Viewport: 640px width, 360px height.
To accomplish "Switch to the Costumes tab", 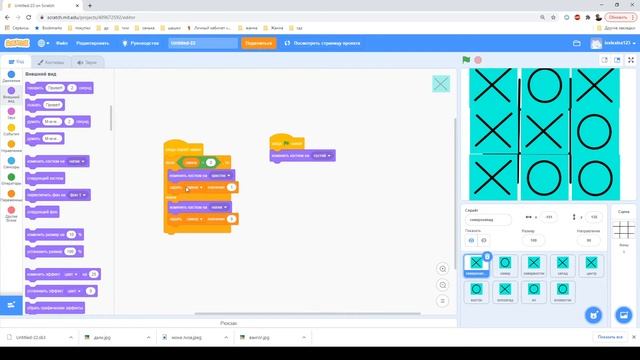I will (x=51, y=62).
